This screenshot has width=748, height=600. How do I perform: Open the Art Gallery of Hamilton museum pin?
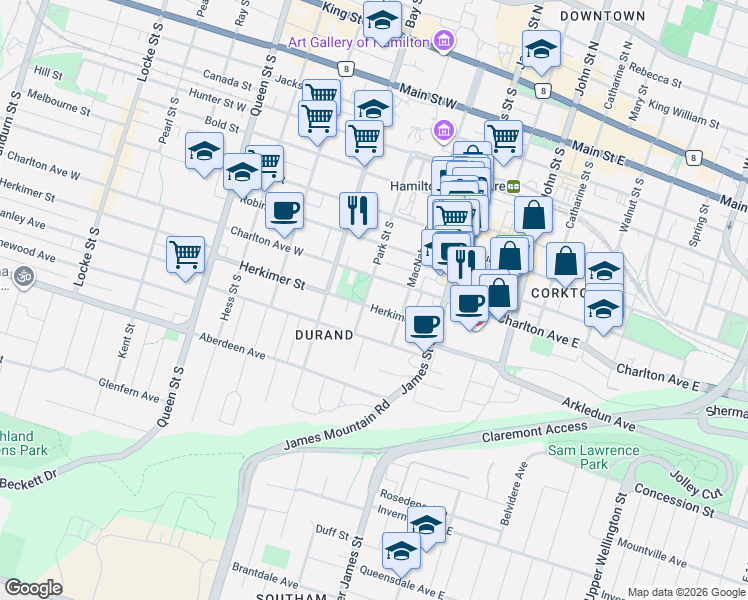point(444,42)
